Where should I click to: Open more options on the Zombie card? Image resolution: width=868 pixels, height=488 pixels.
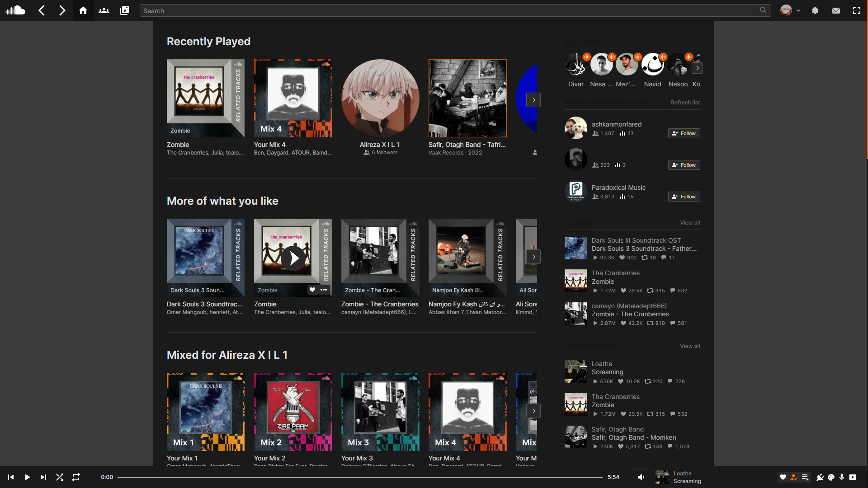click(x=324, y=290)
